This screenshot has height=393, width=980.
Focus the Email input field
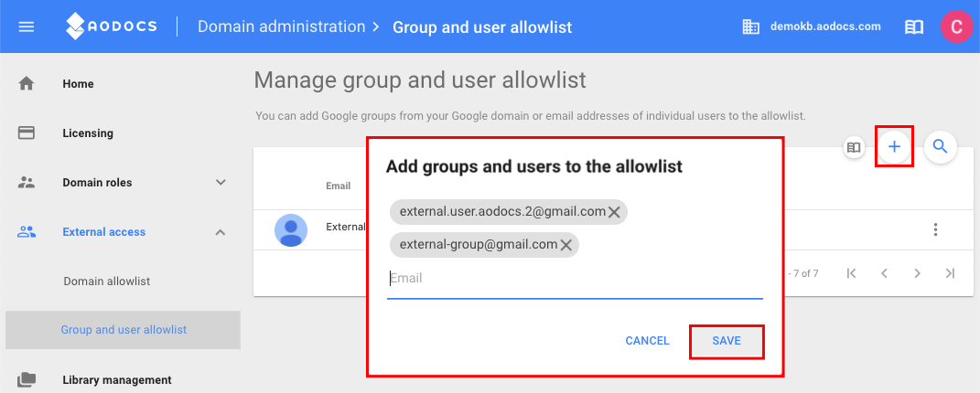575,278
